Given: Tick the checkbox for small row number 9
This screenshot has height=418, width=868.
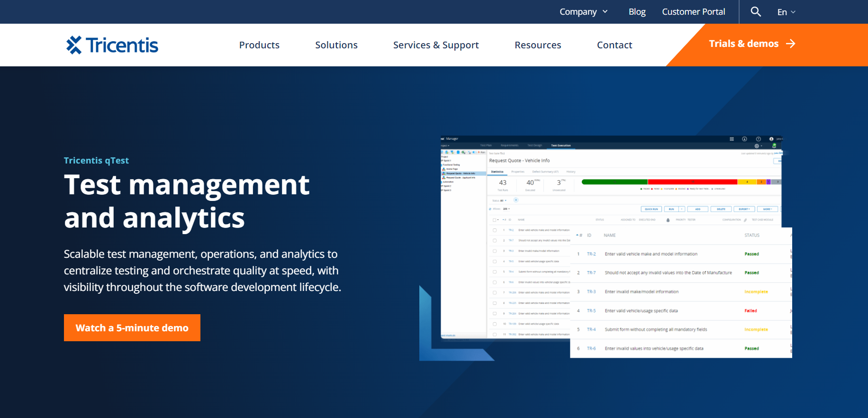Looking at the screenshot, I should click(x=495, y=313).
